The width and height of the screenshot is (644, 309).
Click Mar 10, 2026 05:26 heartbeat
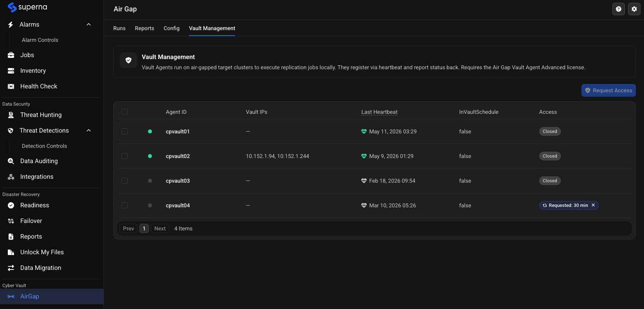pos(392,205)
